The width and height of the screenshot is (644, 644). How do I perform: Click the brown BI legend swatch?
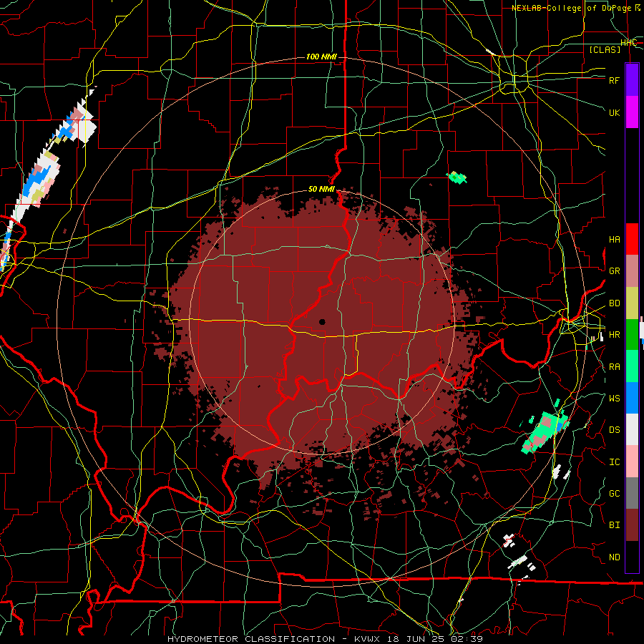pyautogui.click(x=632, y=525)
